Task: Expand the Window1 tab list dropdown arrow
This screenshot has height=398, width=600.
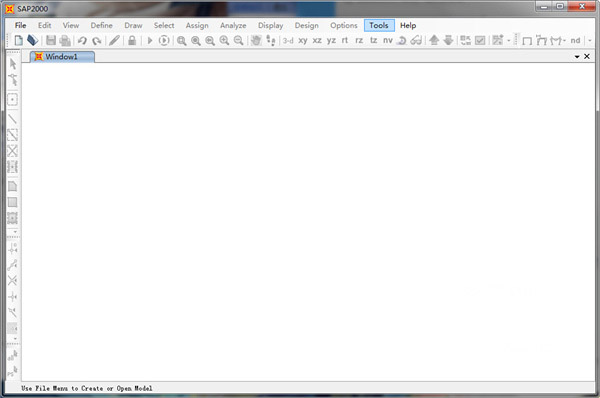Action: (577, 57)
